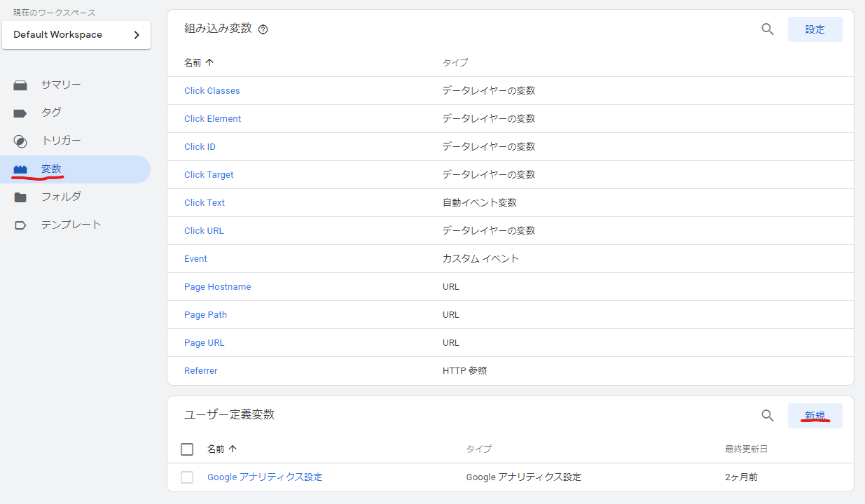Image resolution: width=865 pixels, height=504 pixels.
Task: Search the 組み込み変数 built-in variables list
Action: 768,29
